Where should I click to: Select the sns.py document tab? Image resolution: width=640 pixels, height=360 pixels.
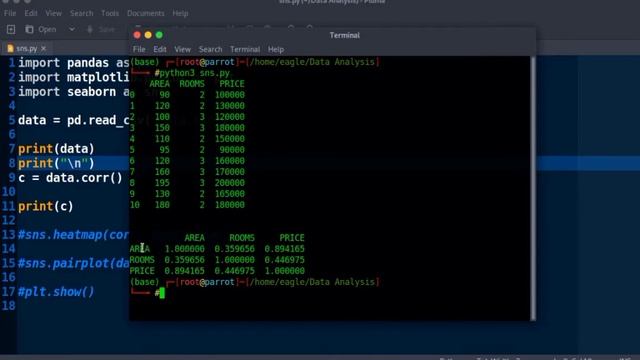[x=27, y=49]
